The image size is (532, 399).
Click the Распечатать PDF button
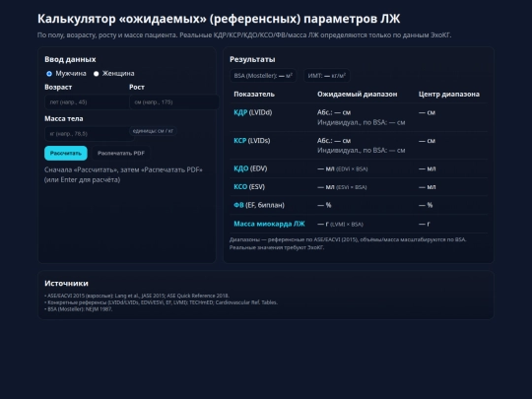pos(121,154)
